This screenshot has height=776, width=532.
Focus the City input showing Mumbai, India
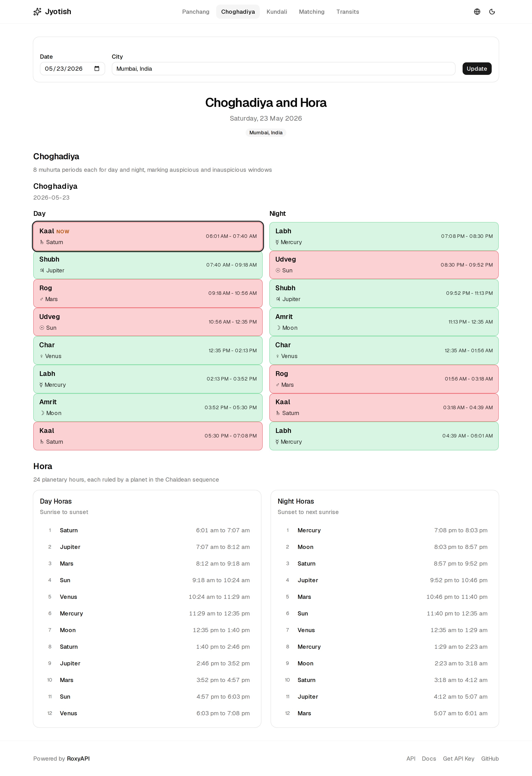coord(283,68)
